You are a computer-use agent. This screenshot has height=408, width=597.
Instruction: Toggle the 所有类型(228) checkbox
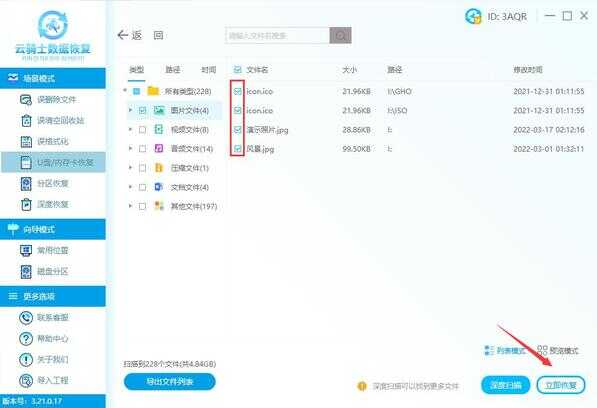click(136, 91)
